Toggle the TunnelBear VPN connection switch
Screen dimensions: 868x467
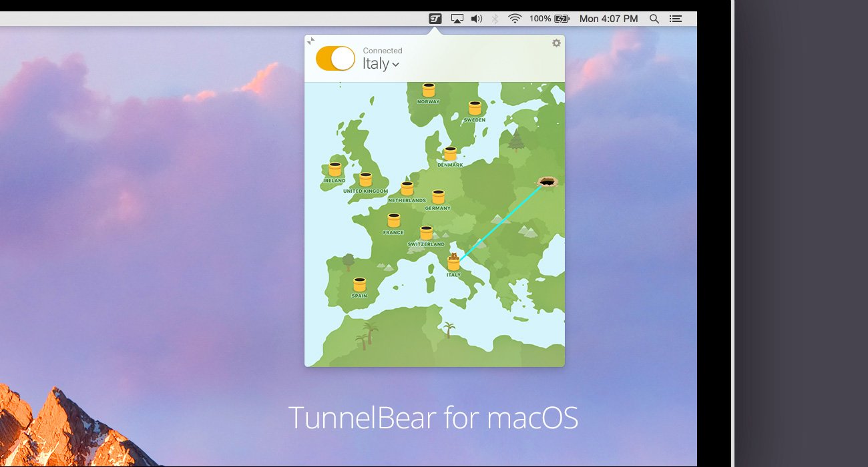point(335,59)
